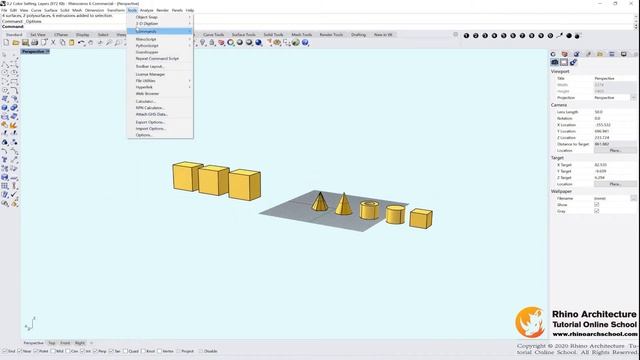The width and height of the screenshot is (640, 360).
Task: Click the Paste clipboard icon
Action: [71, 42]
